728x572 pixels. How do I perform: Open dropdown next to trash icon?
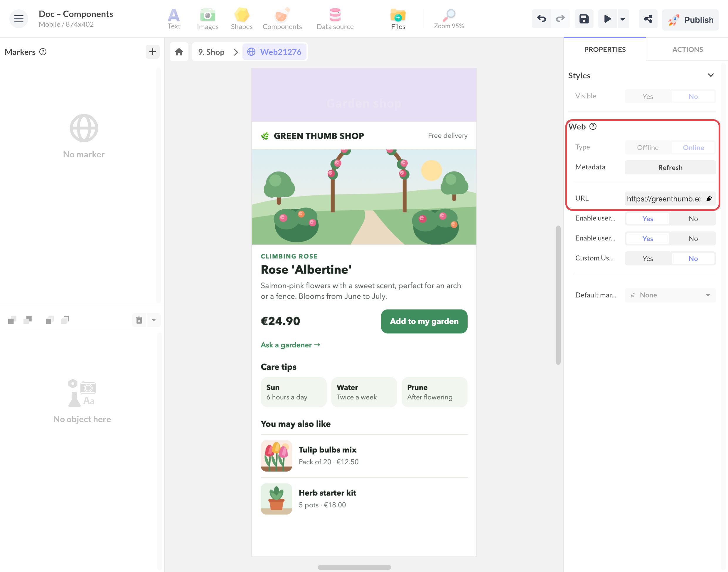tap(154, 320)
